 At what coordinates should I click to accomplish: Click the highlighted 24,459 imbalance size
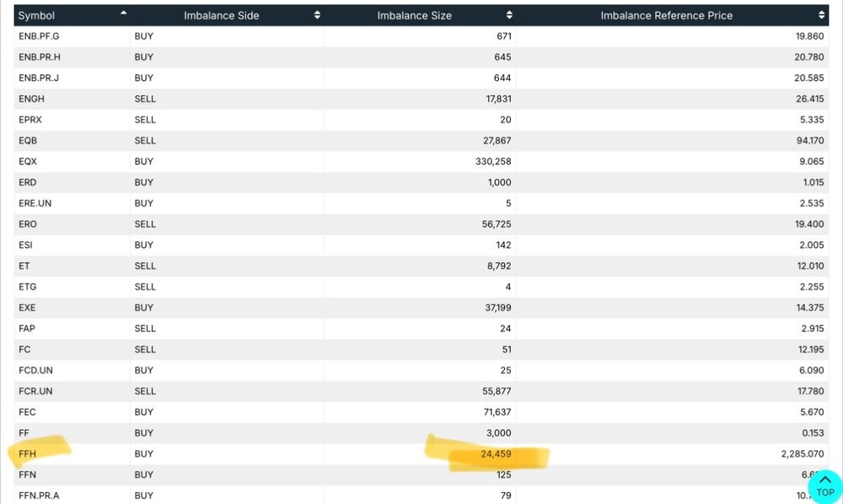[496, 454]
